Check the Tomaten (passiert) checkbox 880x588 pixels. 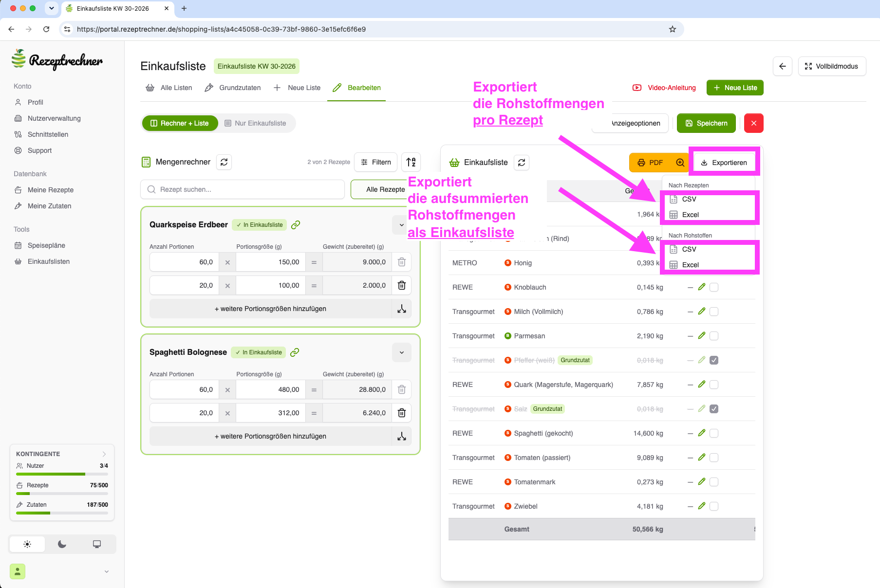[x=714, y=458]
